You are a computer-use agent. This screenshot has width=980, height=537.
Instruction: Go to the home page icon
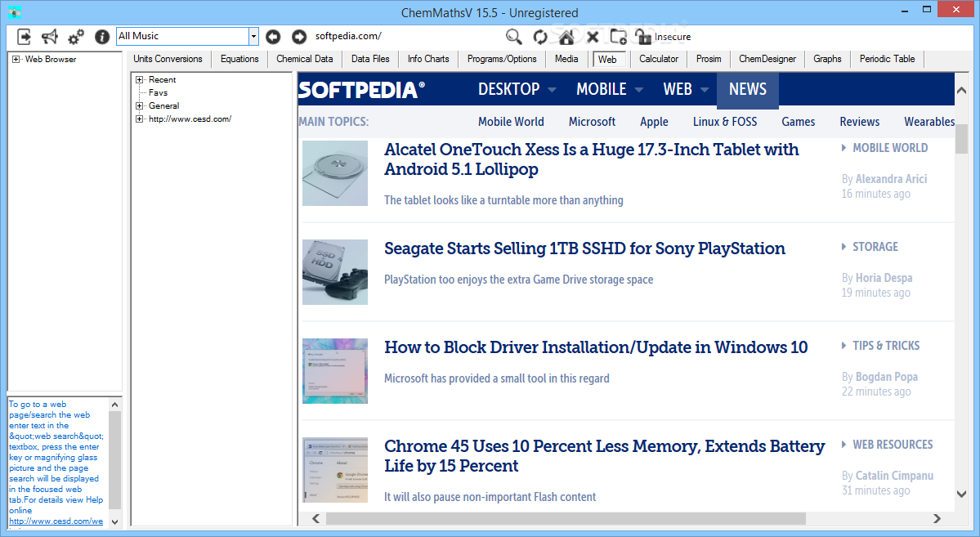click(x=566, y=37)
